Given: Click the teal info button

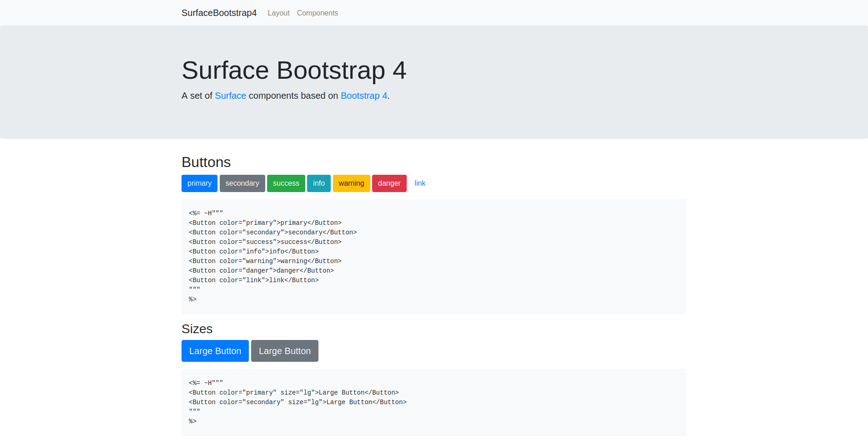Looking at the screenshot, I should 319,183.
